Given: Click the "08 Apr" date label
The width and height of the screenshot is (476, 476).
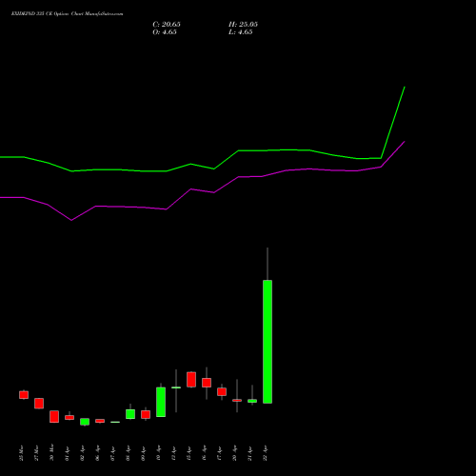Looking at the screenshot, I should (128, 453).
